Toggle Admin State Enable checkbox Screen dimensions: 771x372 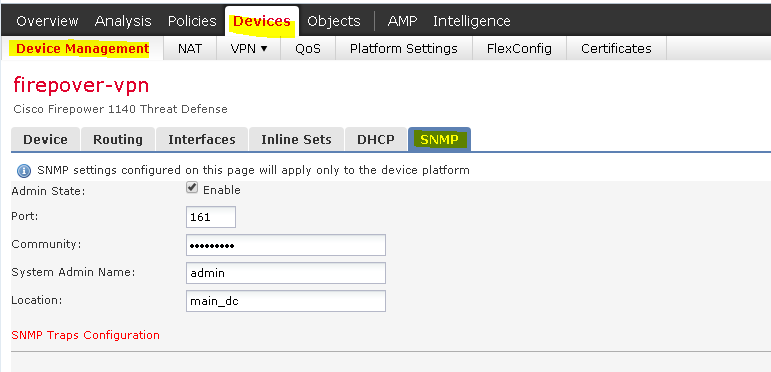tap(192, 188)
